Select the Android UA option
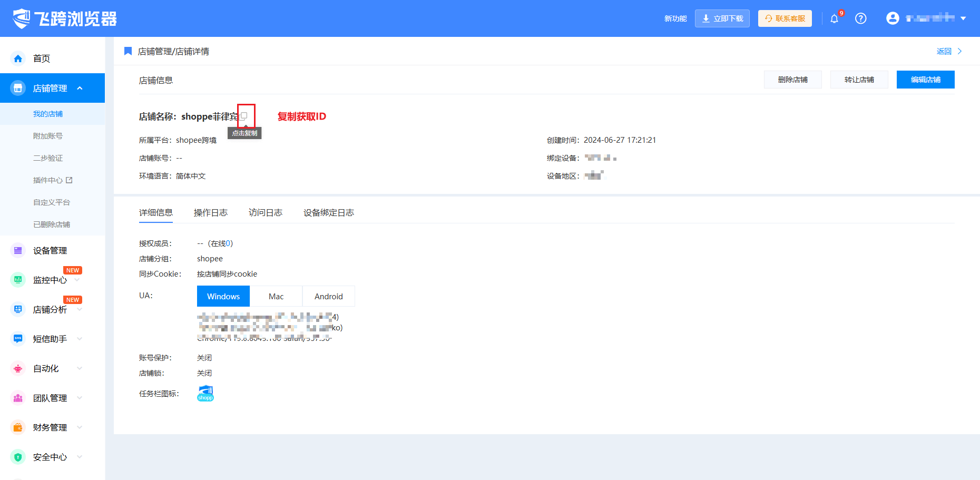 pyautogui.click(x=328, y=296)
